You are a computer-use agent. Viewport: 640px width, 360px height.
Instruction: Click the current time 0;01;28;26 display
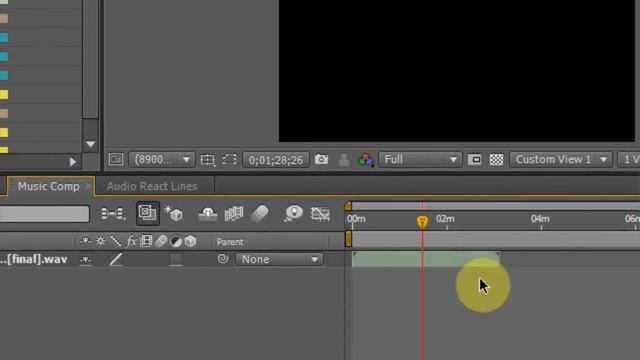(276, 160)
